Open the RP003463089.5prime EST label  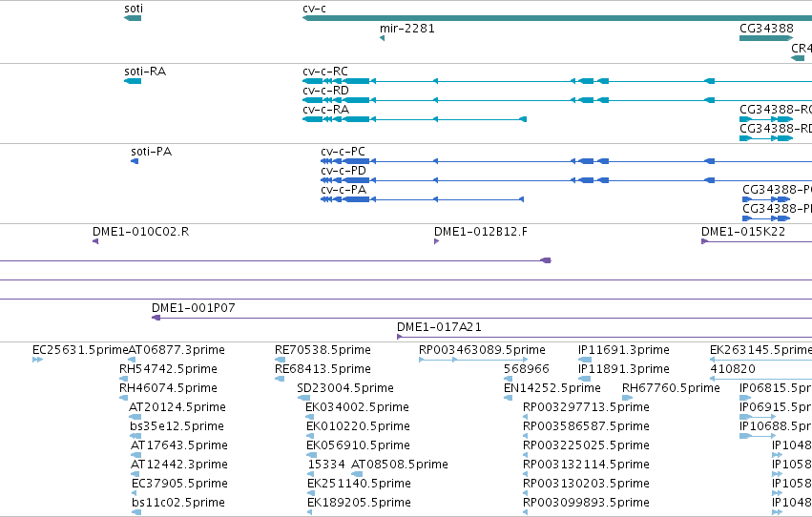pos(482,350)
